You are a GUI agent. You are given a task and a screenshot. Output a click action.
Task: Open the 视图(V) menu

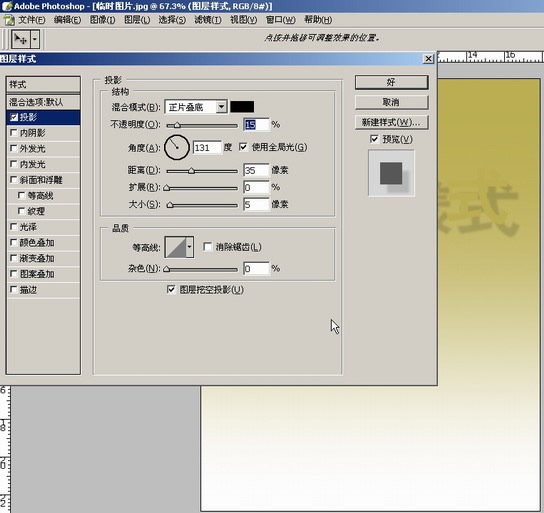[244, 20]
